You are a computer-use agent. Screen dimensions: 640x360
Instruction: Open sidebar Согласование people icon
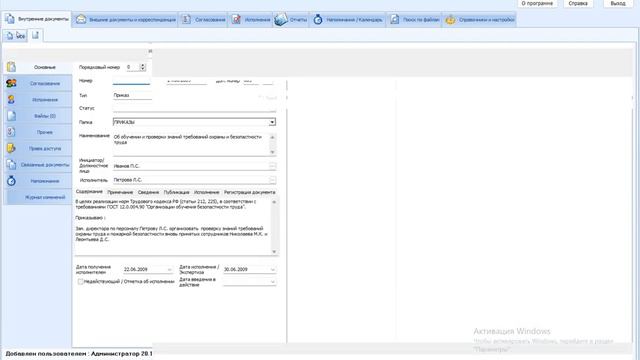11,83
